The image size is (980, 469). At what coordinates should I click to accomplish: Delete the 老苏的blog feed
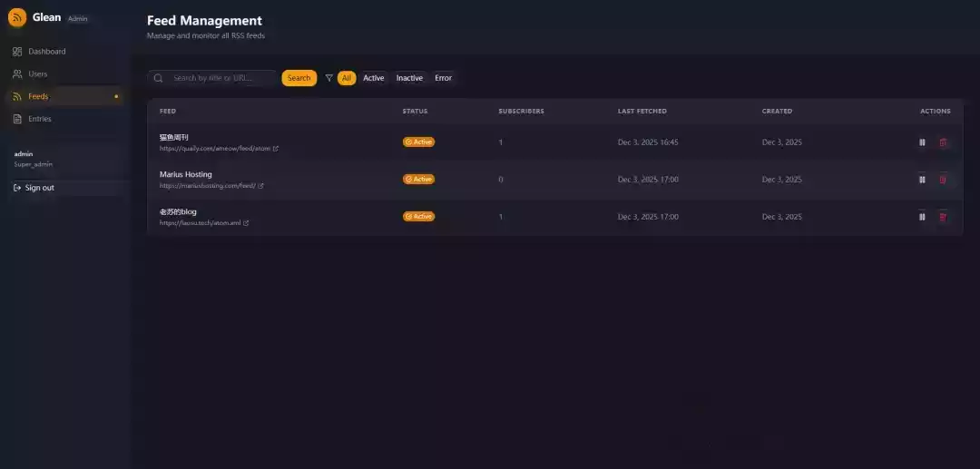943,217
